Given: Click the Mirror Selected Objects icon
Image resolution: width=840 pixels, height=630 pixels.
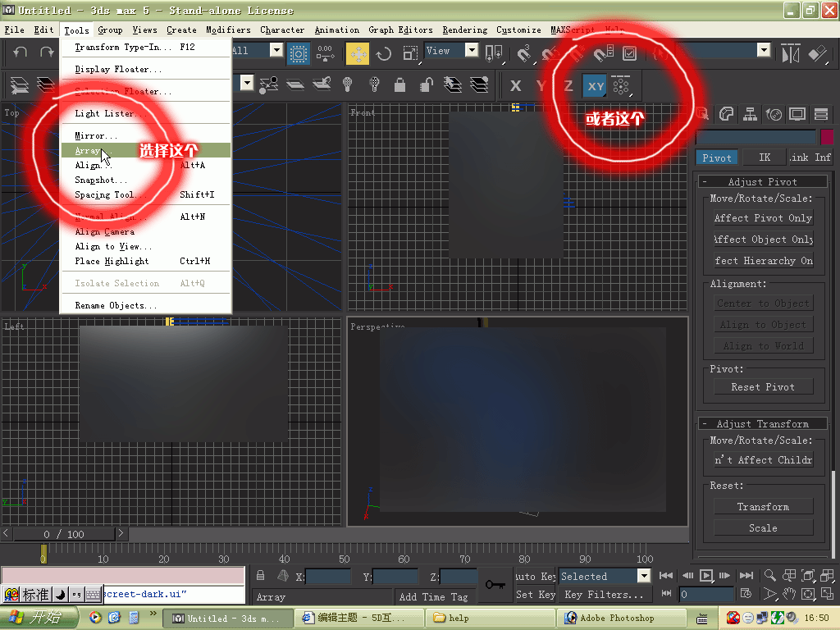Looking at the screenshot, I should coord(790,53).
